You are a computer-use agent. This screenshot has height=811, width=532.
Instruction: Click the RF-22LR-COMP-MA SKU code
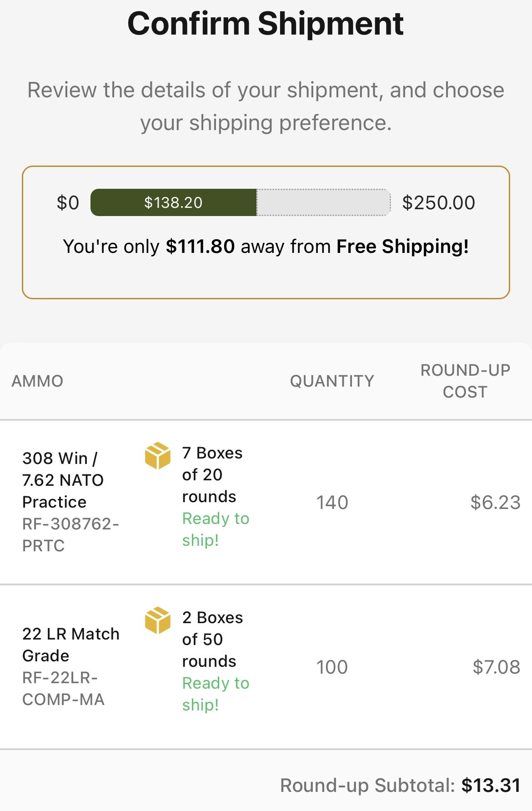(63, 688)
